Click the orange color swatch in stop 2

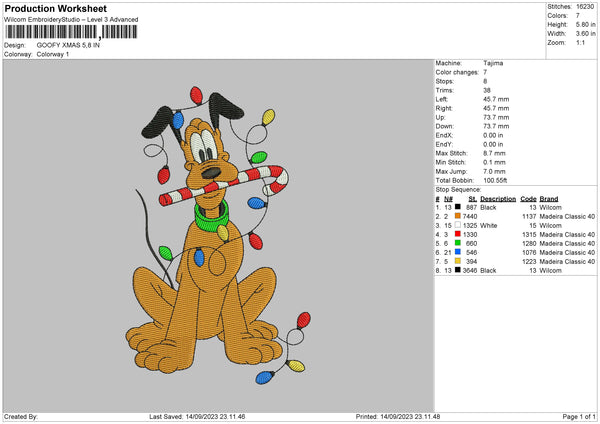point(458,216)
